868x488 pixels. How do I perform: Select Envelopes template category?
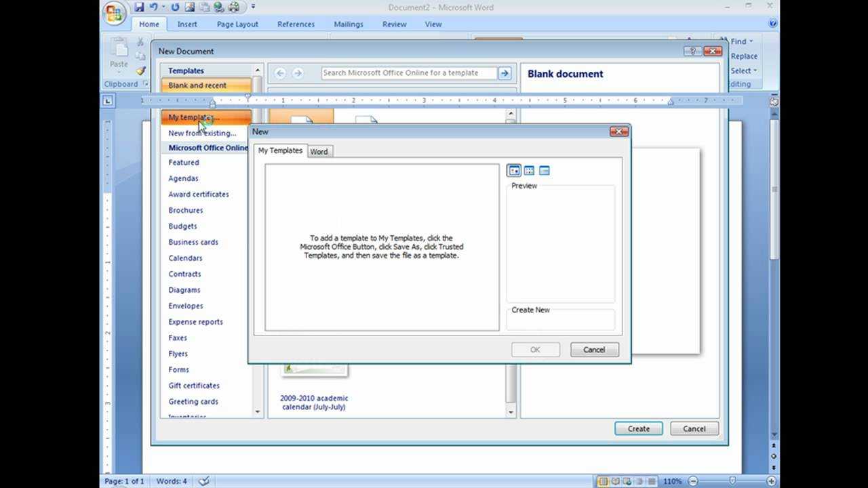(x=186, y=306)
